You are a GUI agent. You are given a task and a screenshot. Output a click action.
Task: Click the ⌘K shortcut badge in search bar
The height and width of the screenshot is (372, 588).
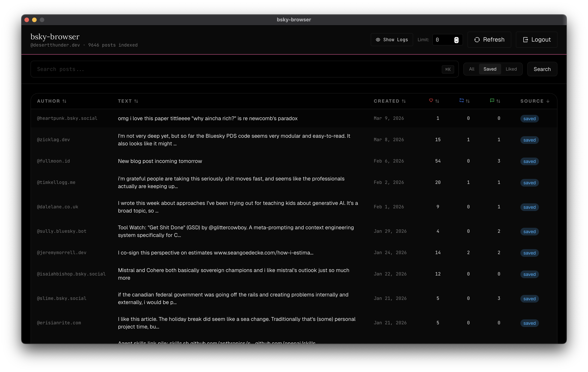coord(448,69)
